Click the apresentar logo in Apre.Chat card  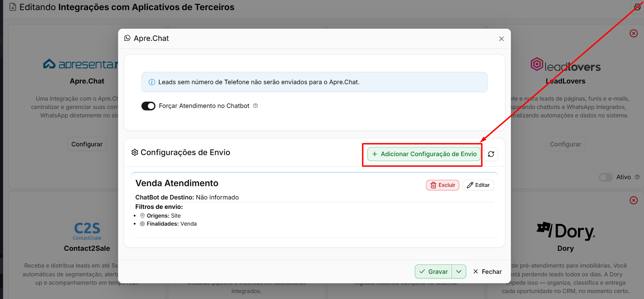81,64
